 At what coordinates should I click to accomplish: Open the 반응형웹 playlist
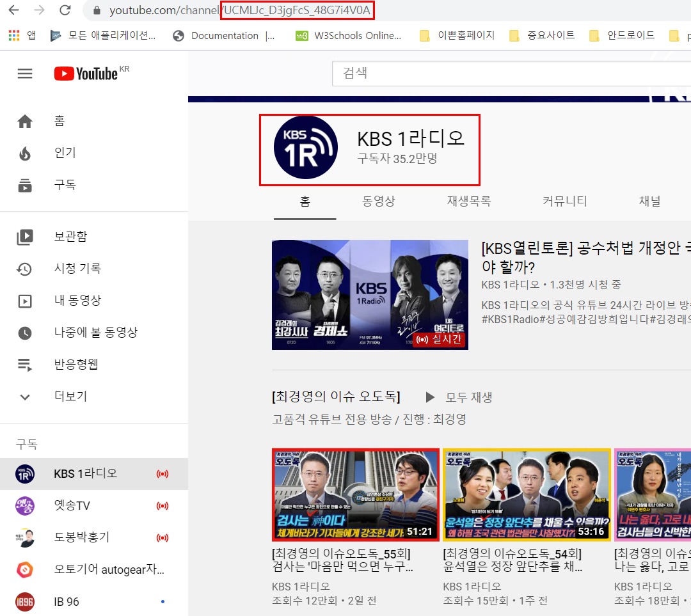(94, 365)
